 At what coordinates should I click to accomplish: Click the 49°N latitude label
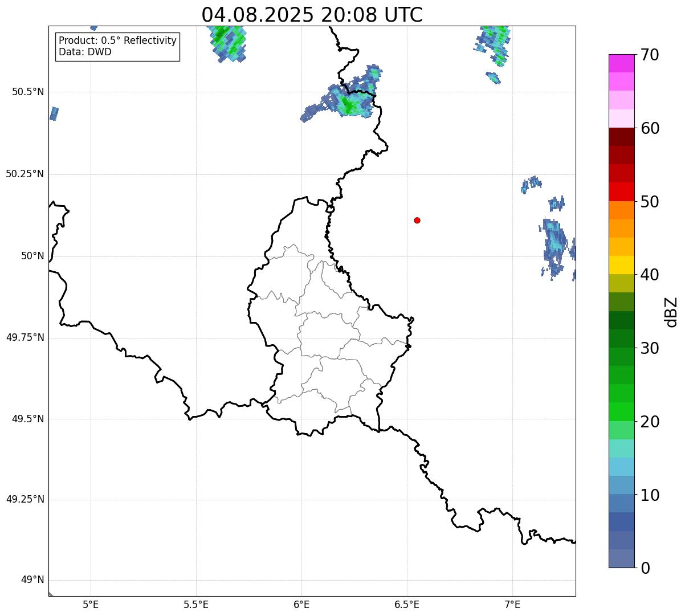[32, 580]
